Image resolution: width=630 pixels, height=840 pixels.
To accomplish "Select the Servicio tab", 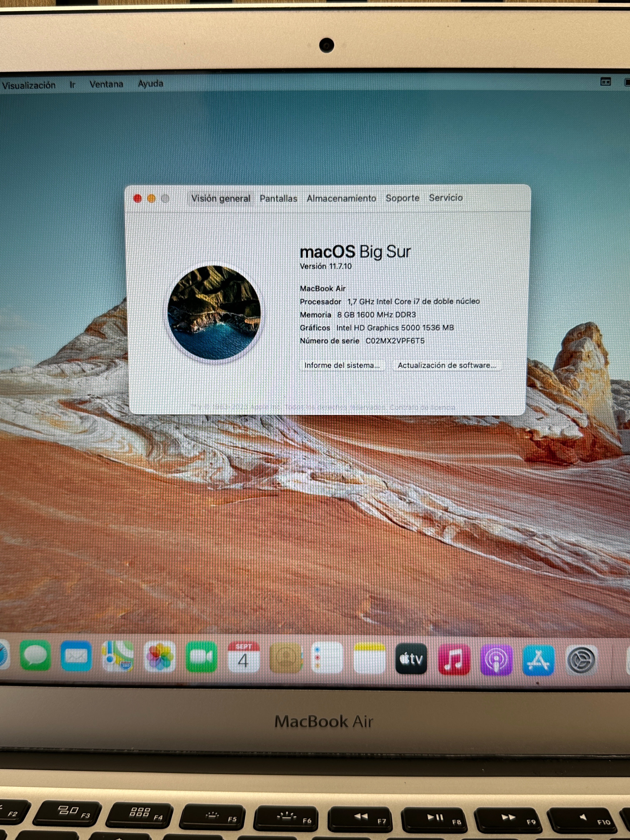I will pyautogui.click(x=446, y=198).
